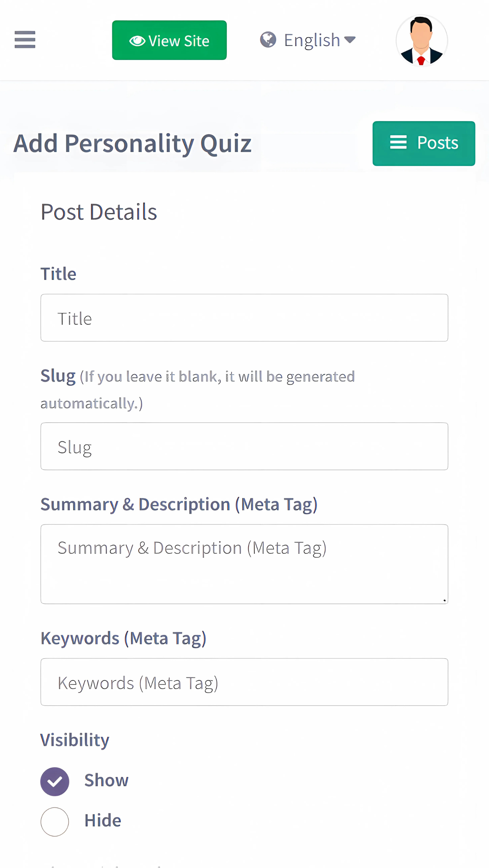Click the Keywords (Meta Tag) input

click(244, 682)
